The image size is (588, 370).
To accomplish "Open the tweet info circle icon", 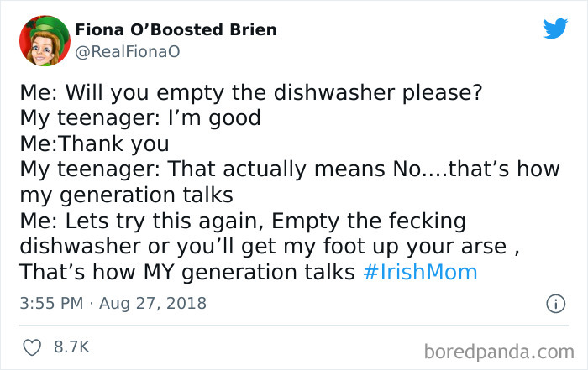I will 555,304.
